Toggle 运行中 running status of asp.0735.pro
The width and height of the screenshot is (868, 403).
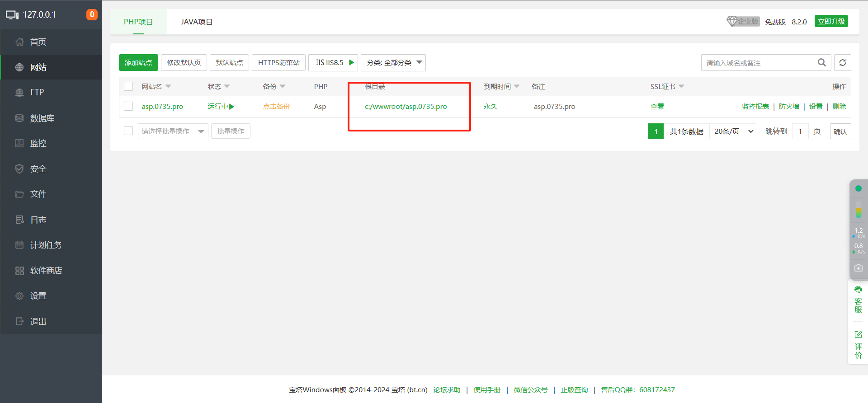(x=221, y=107)
